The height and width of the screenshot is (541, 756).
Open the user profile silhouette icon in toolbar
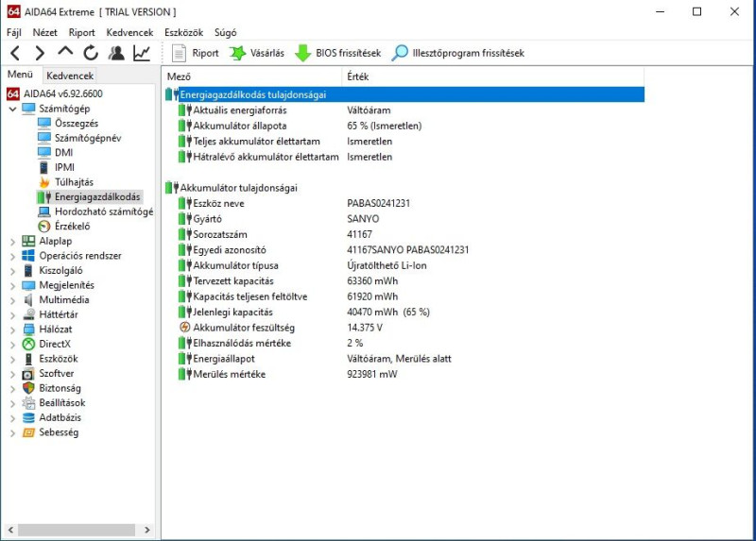click(116, 53)
